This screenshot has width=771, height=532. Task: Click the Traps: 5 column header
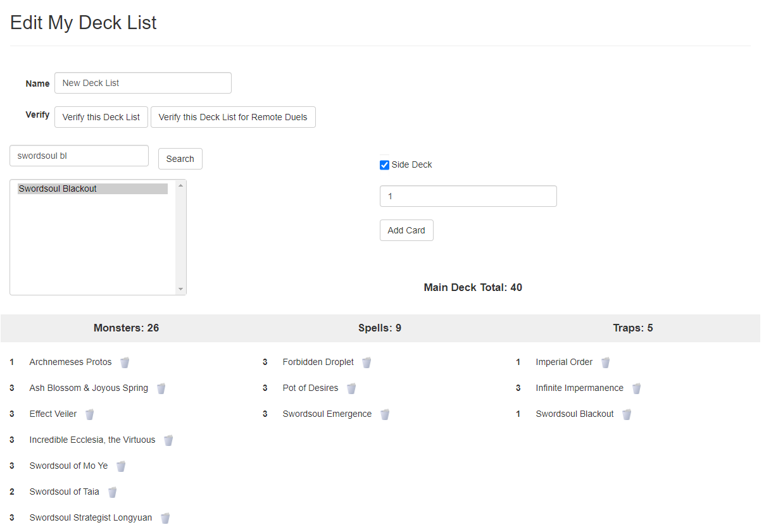(633, 328)
